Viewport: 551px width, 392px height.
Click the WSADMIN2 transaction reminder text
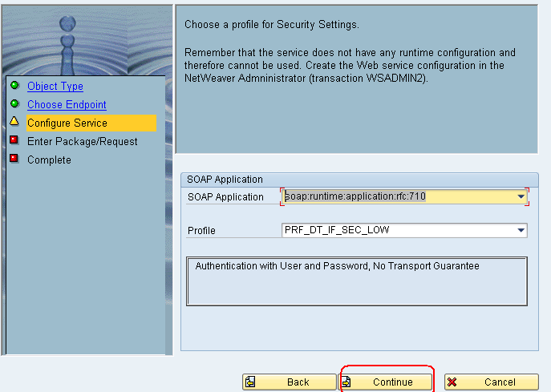click(x=350, y=66)
